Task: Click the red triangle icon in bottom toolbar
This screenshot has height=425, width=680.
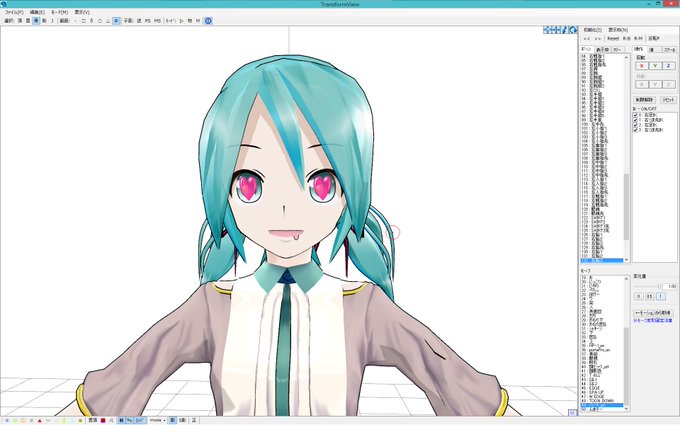Action: 39,421
